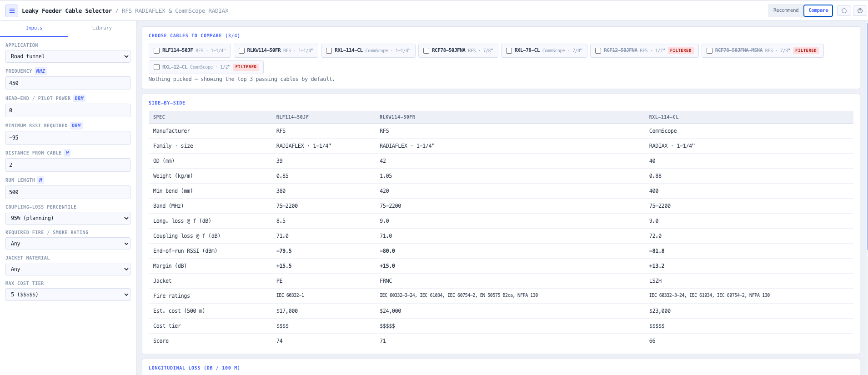Click the Score value 66

click(652, 341)
